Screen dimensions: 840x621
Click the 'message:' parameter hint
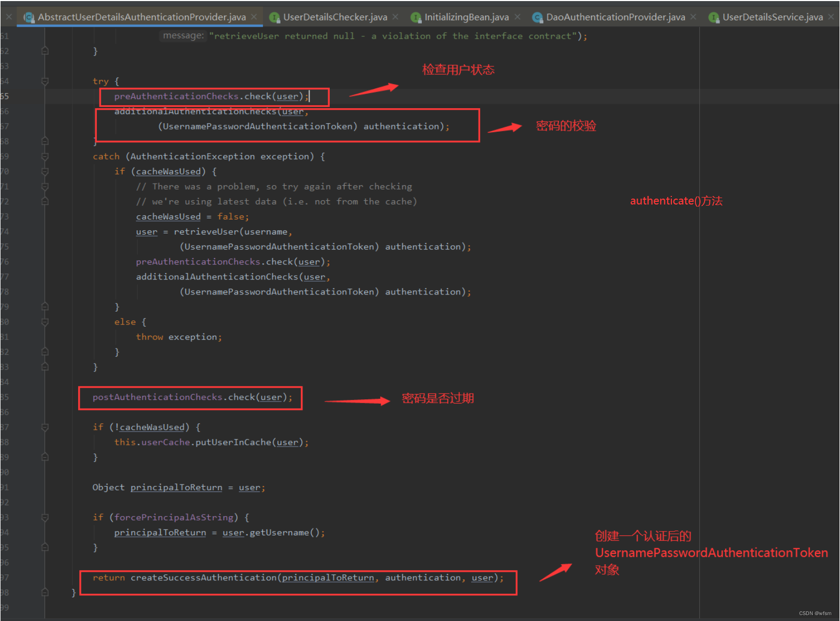183,36
